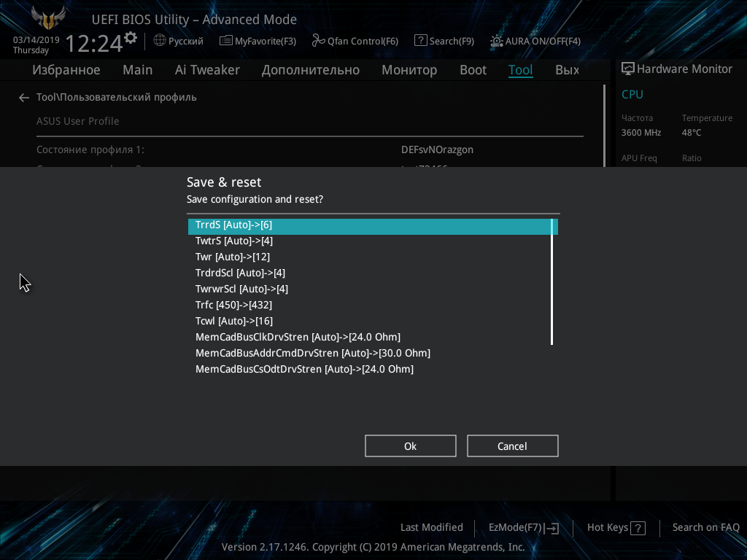The height and width of the screenshot is (560, 747).
Task: Open Last Modified list
Action: tap(432, 528)
